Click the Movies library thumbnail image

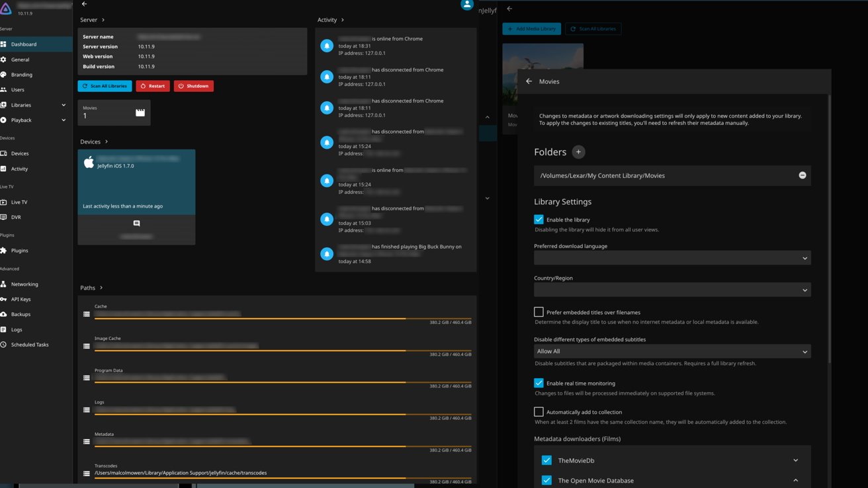[542, 73]
